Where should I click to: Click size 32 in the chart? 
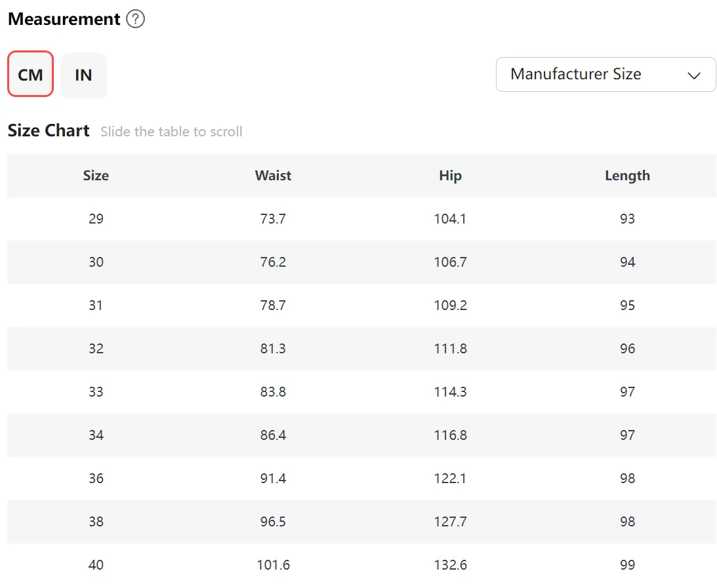point(96,349)
